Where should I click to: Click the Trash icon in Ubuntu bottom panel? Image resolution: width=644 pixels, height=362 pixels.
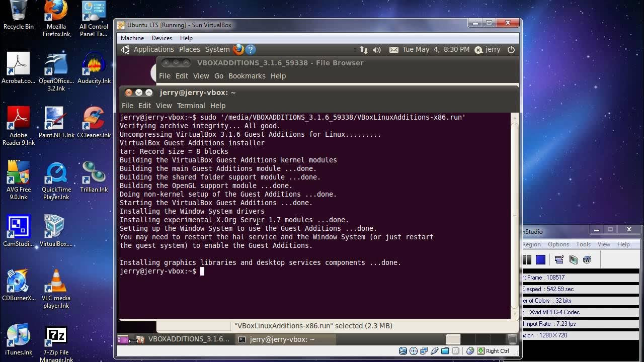(x=512, y=339)
